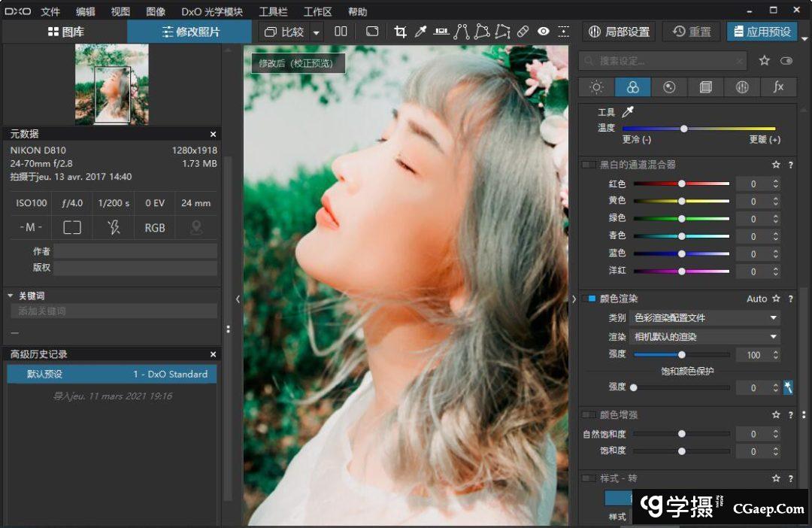Expand the 比较 dropdown arrow

(x=317, y=32)
